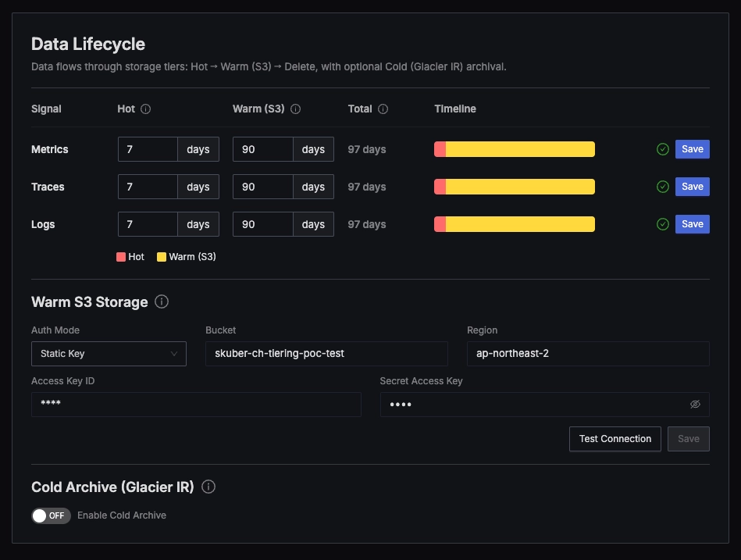The image size is (741, 560).
Task: Save the Traces retention row
Action: coord(692,187)
